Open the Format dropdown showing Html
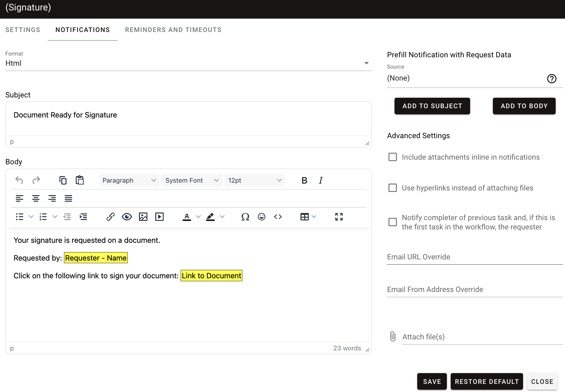This screenshot has height=392, width=565. [x=367, y=63]
